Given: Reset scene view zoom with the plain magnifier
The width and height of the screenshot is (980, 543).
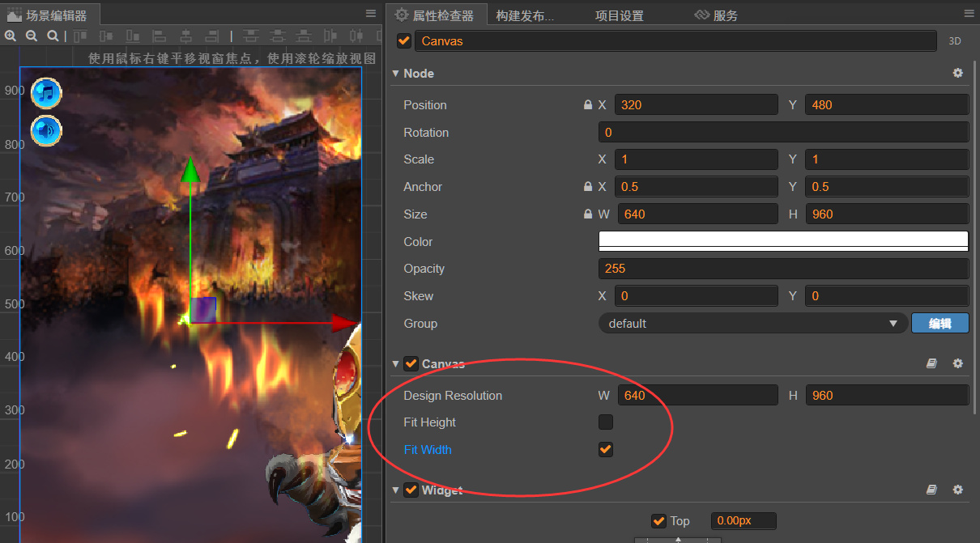Looking at the screenshot, I should [53, 36].
